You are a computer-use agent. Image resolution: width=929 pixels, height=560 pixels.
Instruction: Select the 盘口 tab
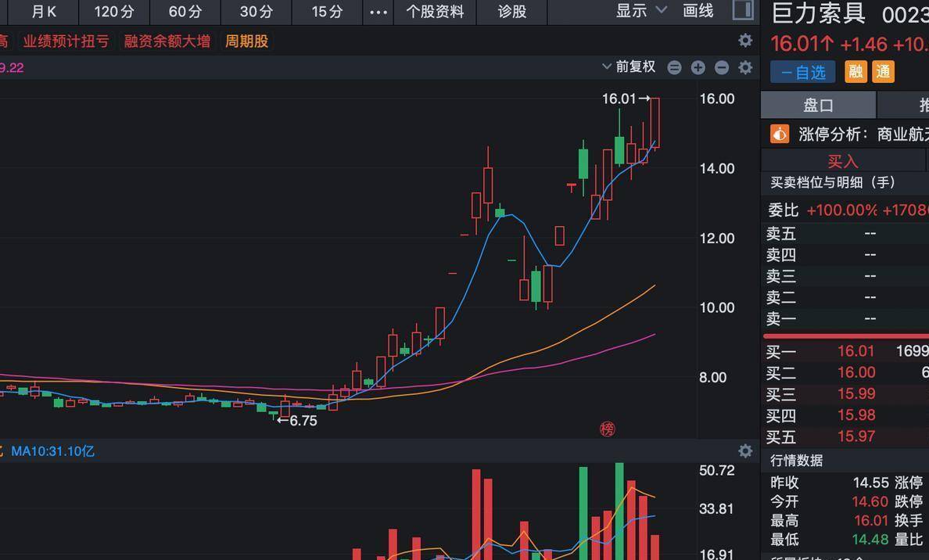click(x=818, y=106)
